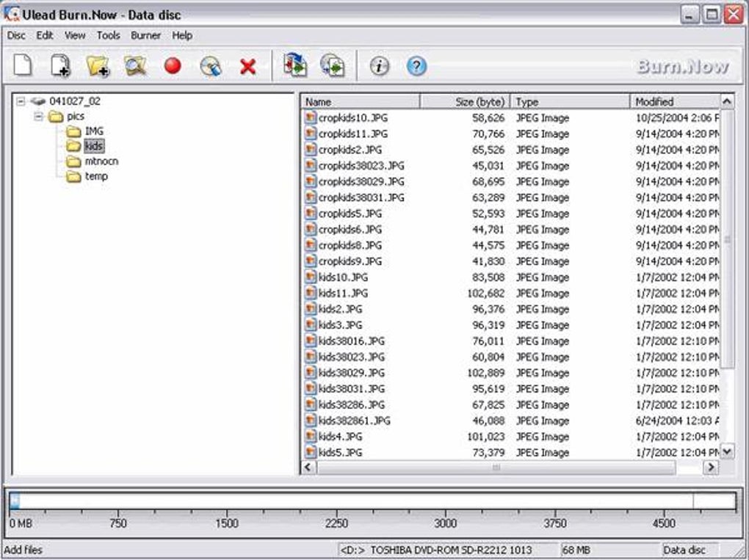
Task: Click the Copy disc toolbar icon
Action: pyautogui.click(x=294, y=65)
